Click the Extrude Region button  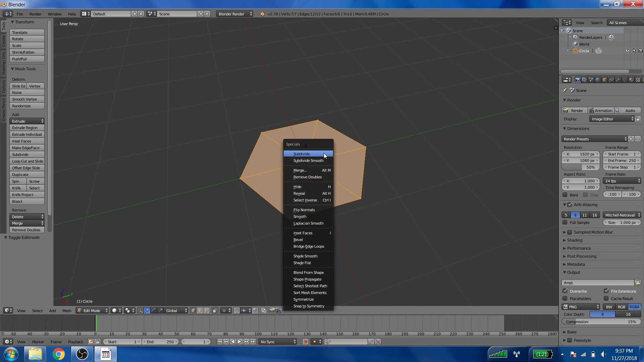click(27, 128)
